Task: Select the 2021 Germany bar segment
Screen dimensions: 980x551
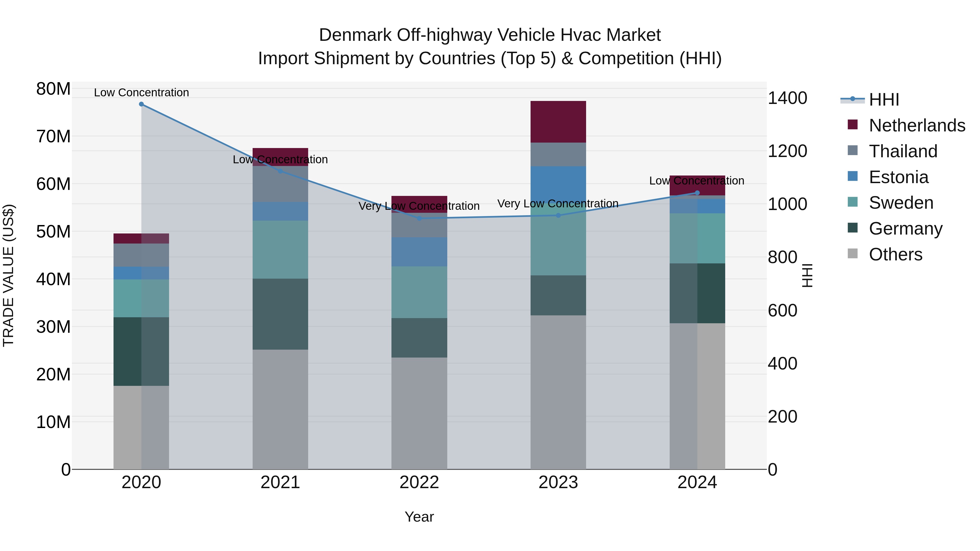Action: pyautogui.click(x=280, y=315)
